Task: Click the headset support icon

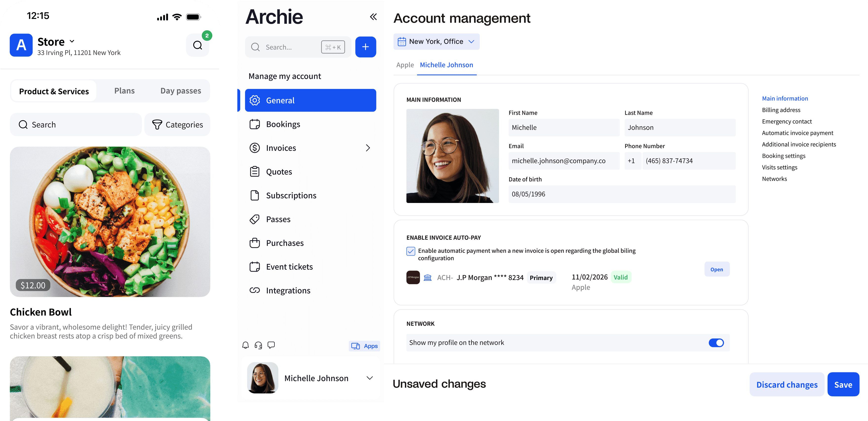Action: coord(258,345)
